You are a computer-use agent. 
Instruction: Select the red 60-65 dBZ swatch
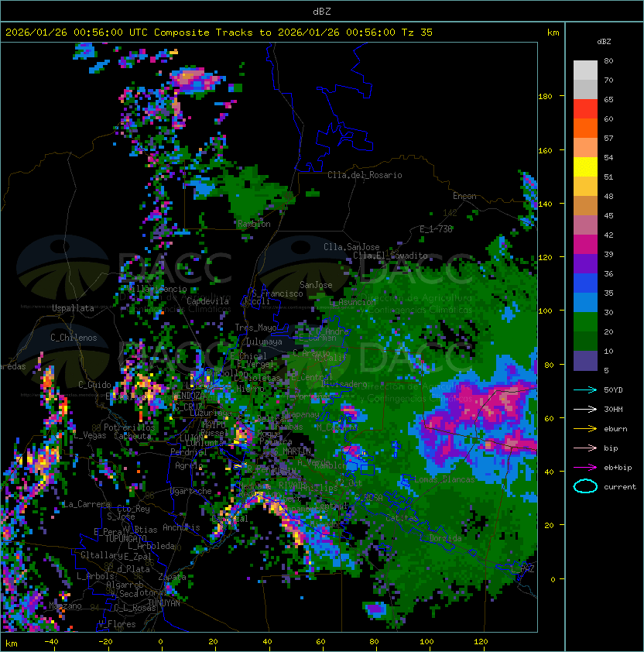tap(585, 108)
